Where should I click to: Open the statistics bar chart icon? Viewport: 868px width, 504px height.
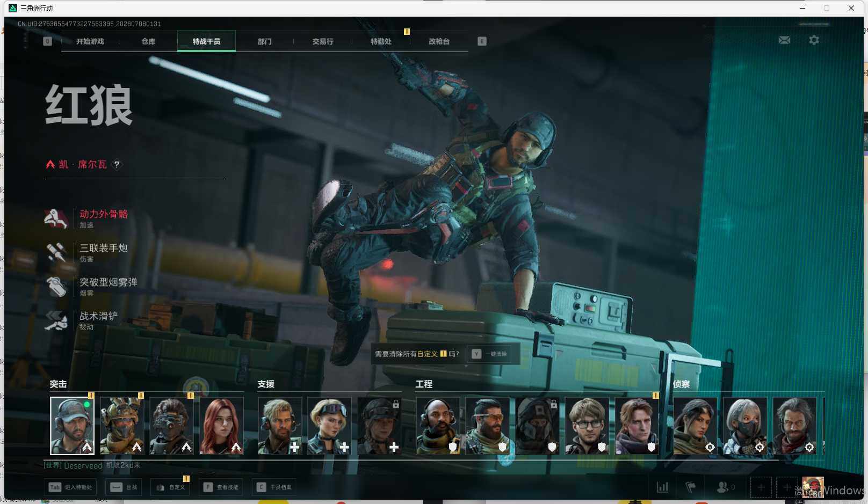point(663,487)
